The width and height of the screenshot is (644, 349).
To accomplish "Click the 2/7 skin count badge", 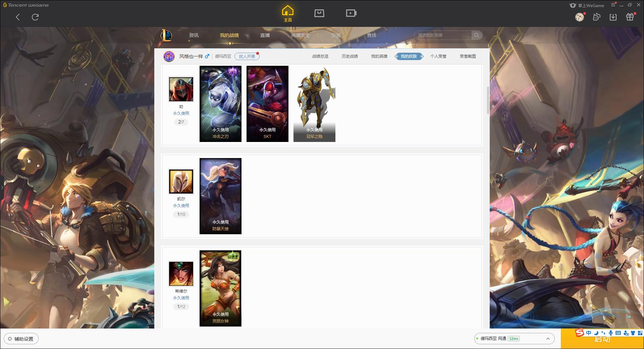I will click(x=181, y=122).
